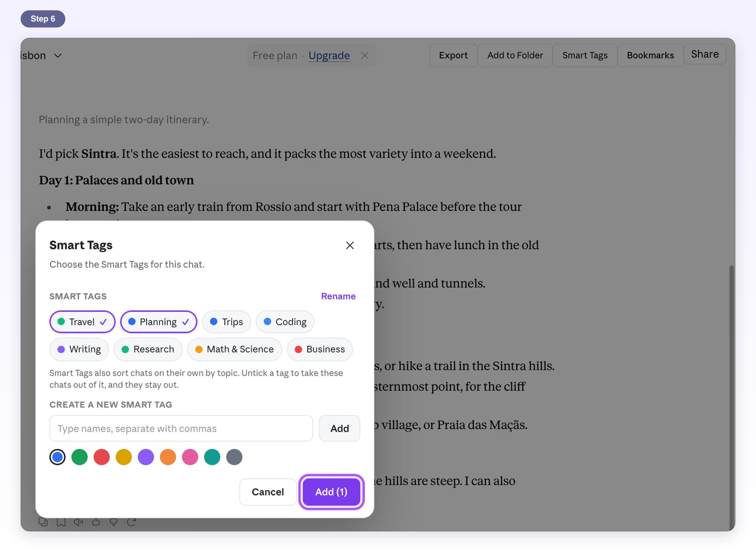
Task: Cancel the Smart Tags dialog
Action: 268,492
